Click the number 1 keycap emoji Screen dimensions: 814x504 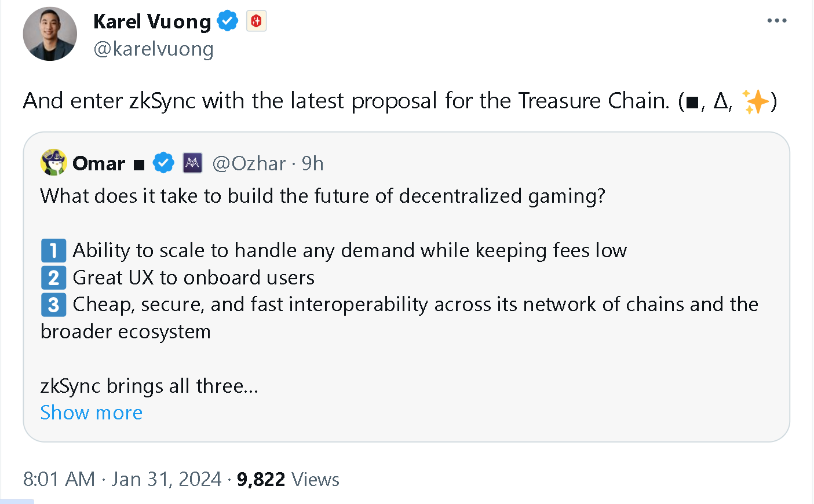(53, 251)
